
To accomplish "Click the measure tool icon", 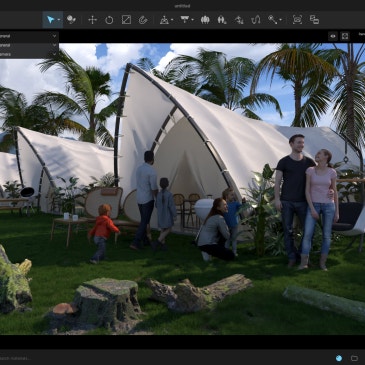I will point(273,20).
